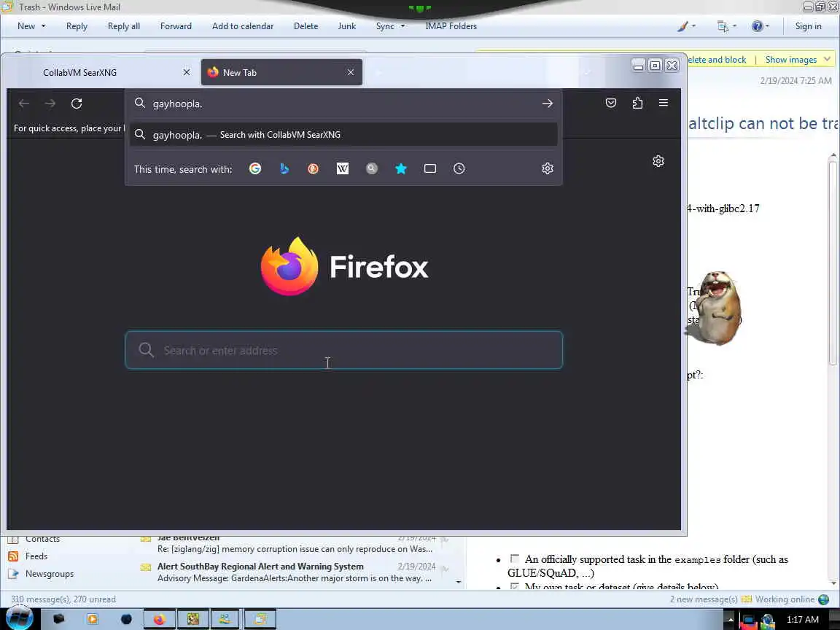The image size is (840, 630).
Task: Click the Working online status indicator
Action: point(785,599)
